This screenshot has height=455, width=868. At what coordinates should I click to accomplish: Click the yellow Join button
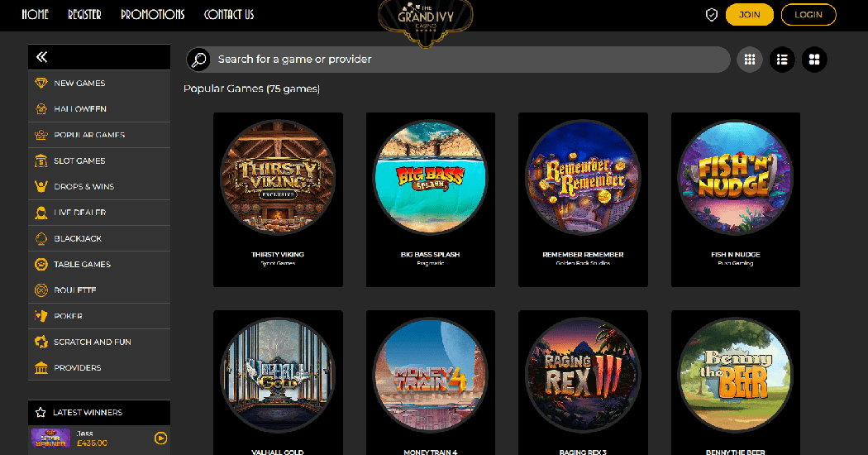click(x=750, y=15)
